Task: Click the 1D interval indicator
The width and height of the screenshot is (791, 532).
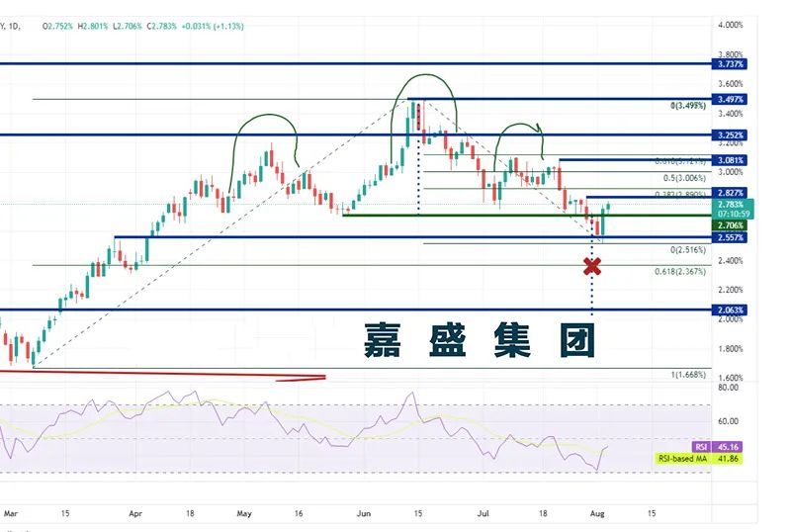Action: coord(15,26)
